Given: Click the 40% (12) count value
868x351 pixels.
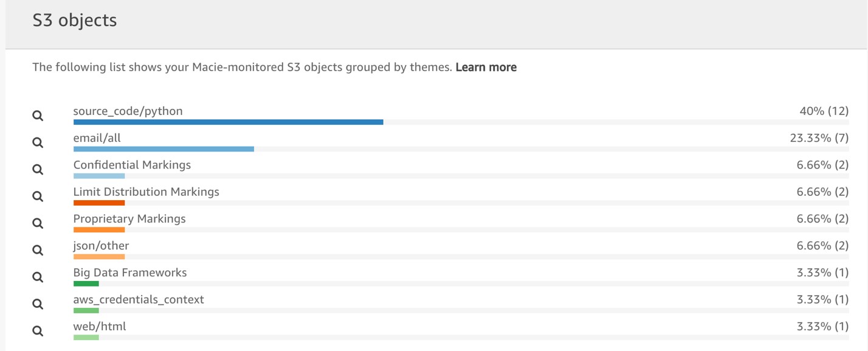Looking at the screenshot, I should [x=824, y=111].
